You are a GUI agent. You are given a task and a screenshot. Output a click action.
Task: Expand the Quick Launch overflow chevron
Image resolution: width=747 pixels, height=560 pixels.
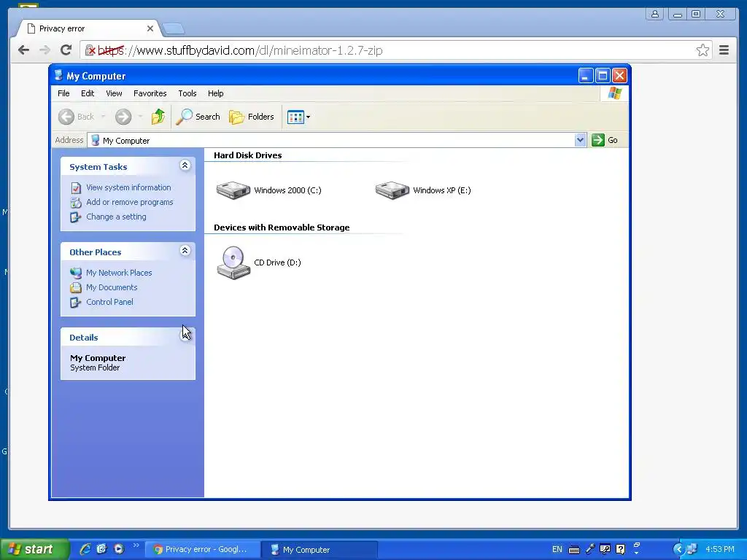pos(136,545)
